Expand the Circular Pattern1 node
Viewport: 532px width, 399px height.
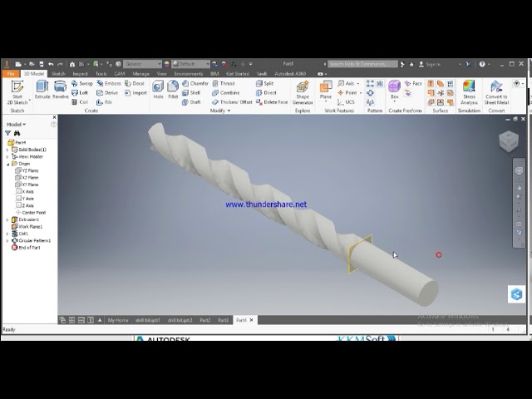coord(7,241)
